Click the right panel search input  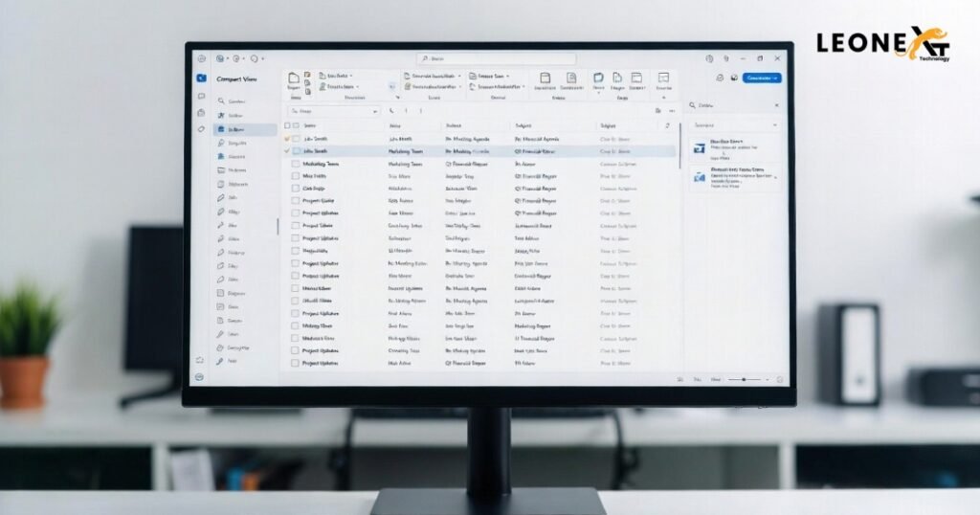[734, 105]
